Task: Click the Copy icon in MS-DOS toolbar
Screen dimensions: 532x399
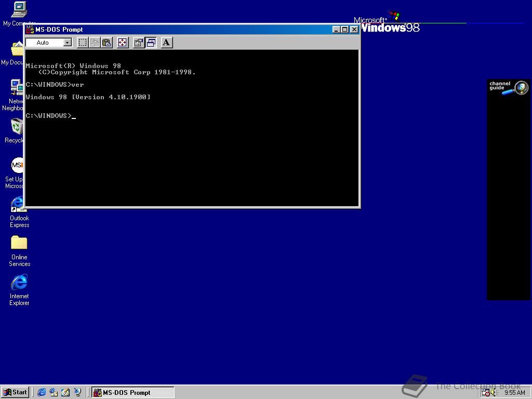Action: coord(95,43)
